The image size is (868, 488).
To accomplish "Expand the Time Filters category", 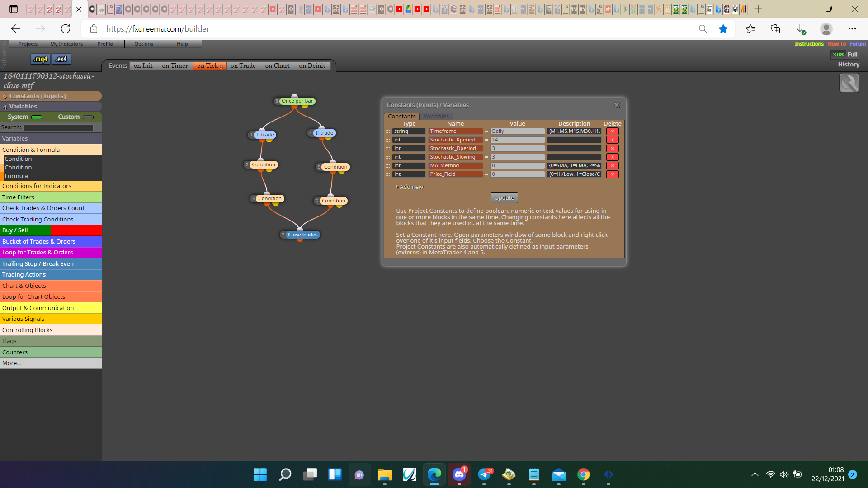I will pyautogui.click(x=51, y=197).
